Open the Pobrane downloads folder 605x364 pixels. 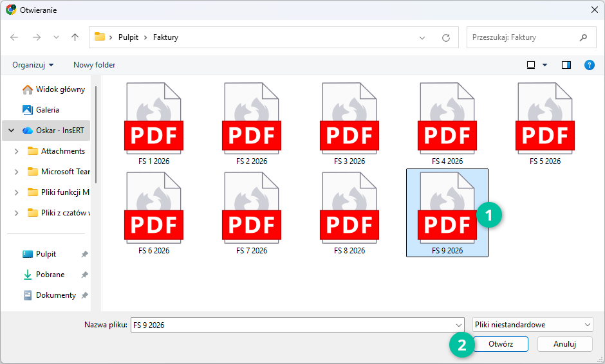pos(50,275)
